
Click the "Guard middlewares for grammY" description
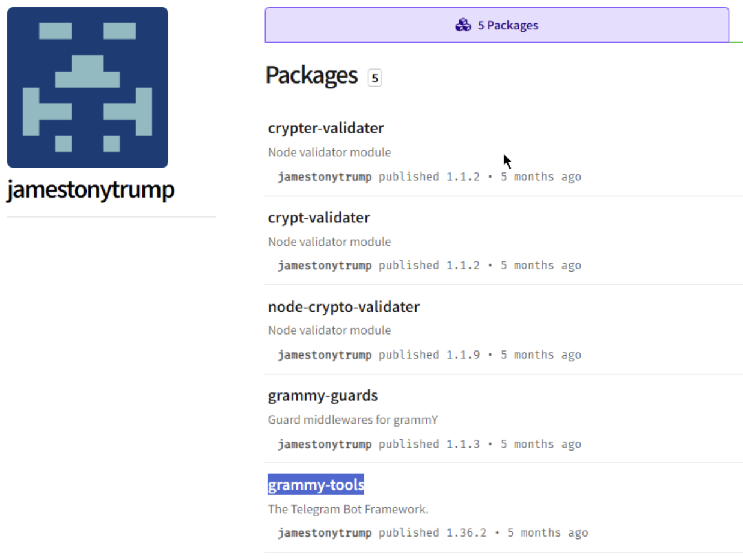pos(353,420)
